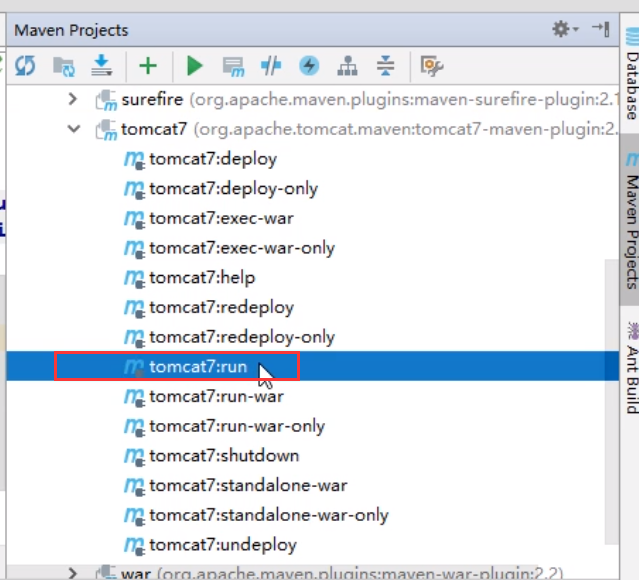
Task: Click the Download Sources and Documentation icon
Action: pyautogui.click(x=101, y=65)
